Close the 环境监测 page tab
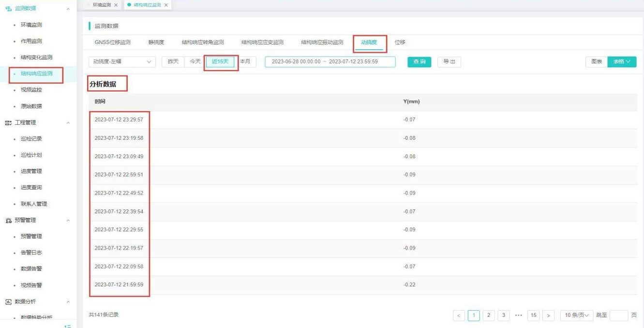The image size is (644, 328). (116, 5)
